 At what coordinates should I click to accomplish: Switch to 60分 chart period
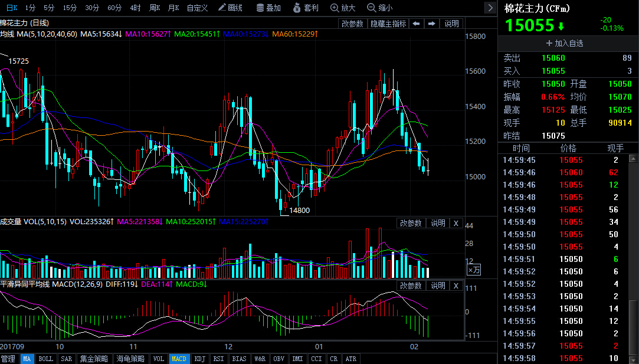pyautogui.click(x=114, y=8)
